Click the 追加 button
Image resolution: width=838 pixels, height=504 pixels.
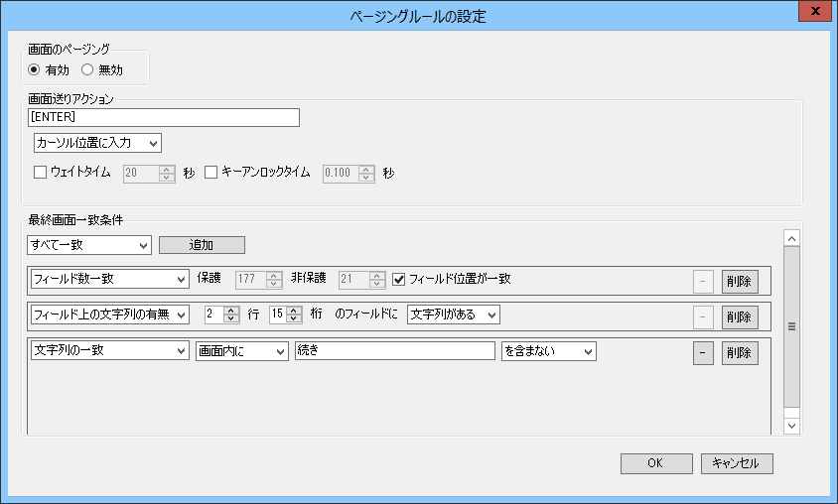pyautogui.click(x=202, y=245)
